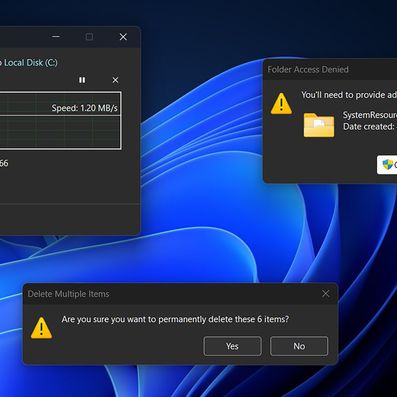Confirm deletion with the Yes button
Image resolution: width=397 pixels, height=397 pixels.
(x=232, y=346)
